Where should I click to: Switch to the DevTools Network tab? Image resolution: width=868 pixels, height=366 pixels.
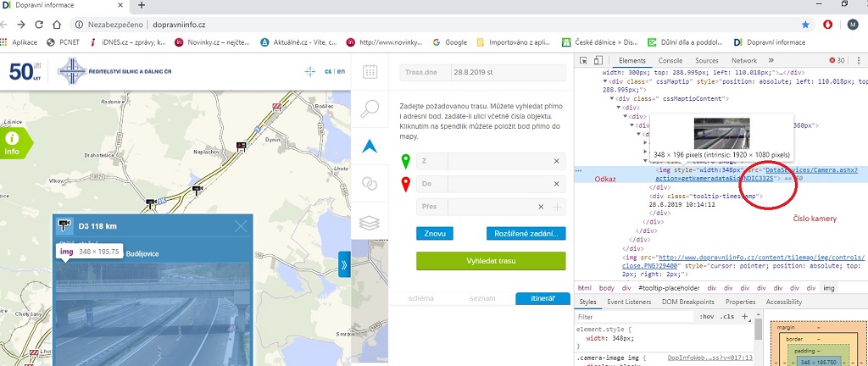(744, 60)
